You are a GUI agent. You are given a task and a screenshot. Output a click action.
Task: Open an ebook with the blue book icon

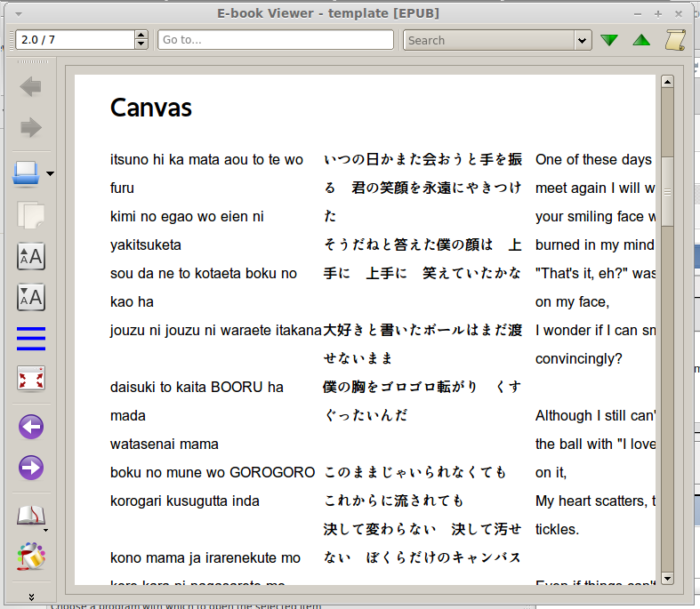pos(27,173)
